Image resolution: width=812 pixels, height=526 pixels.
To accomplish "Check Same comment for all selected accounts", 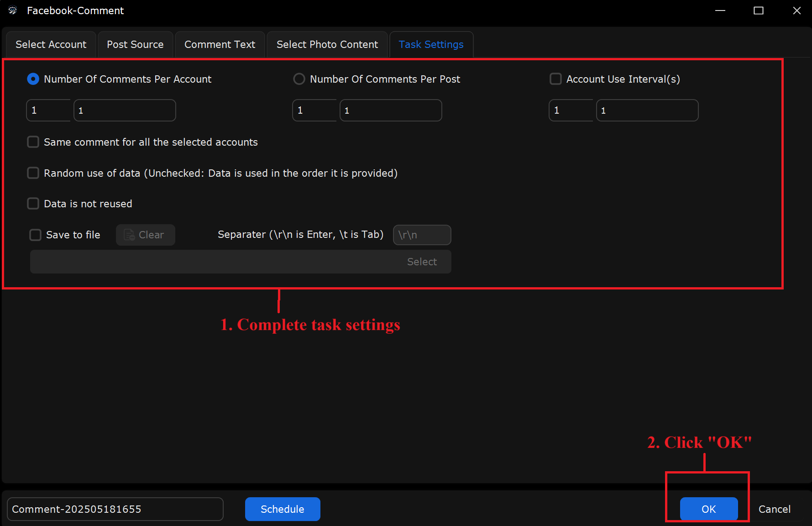I will (33, 142).
